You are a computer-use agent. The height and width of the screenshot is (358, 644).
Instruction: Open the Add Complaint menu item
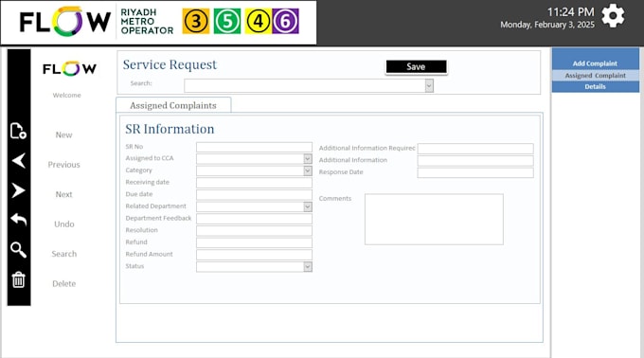tap(595, 63)
